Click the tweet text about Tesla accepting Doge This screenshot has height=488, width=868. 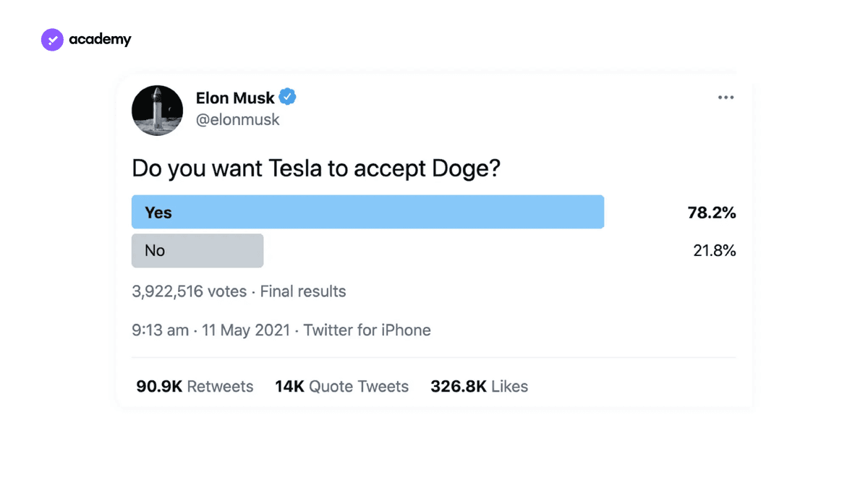(x=316, y=169)
